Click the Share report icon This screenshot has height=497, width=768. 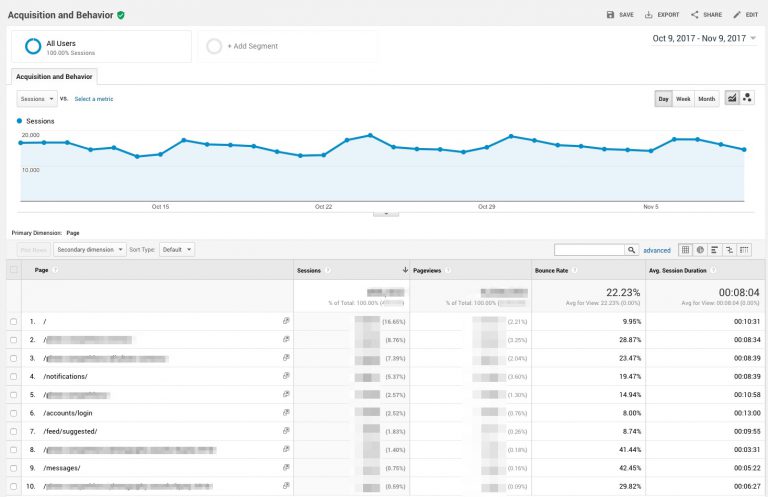coord(695,15)
